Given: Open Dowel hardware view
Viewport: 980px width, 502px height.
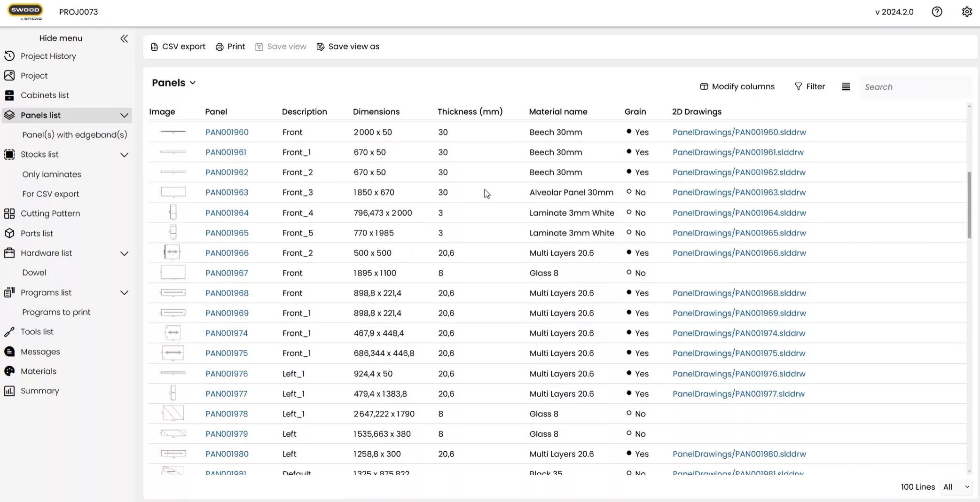Looking at the screenshot, I should pos(34,273).
